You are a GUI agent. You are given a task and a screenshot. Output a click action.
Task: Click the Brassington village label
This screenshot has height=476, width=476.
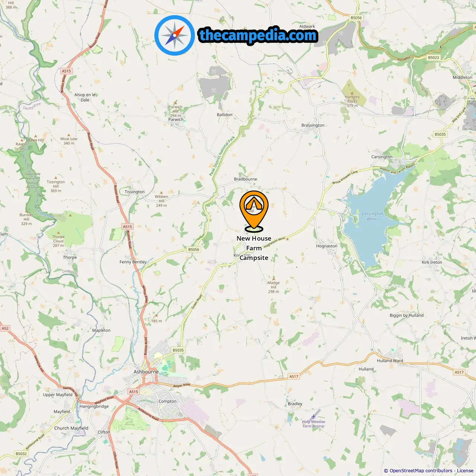pos(313,125)
